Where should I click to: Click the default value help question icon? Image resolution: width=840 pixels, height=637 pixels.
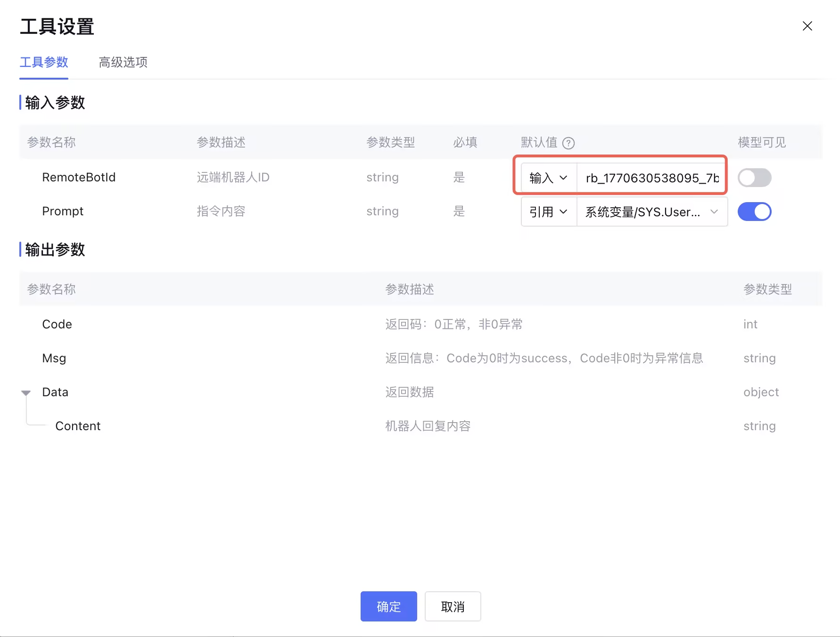pos(568,143)
